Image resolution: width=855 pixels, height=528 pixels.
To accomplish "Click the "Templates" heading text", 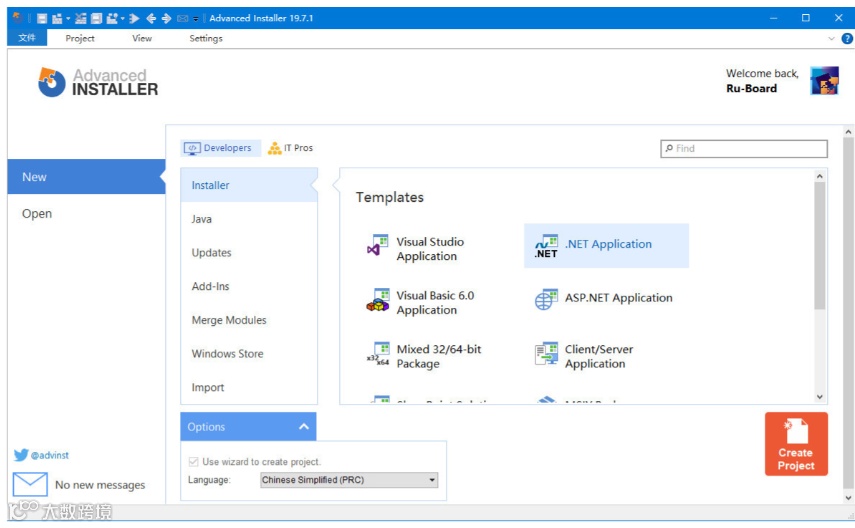I will [389, 197].
